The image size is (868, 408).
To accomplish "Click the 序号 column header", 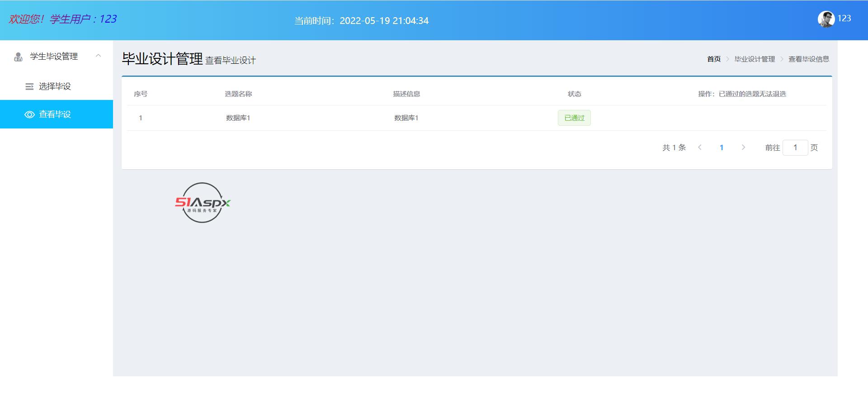I will pyautogui.click(x=141, y=94).
